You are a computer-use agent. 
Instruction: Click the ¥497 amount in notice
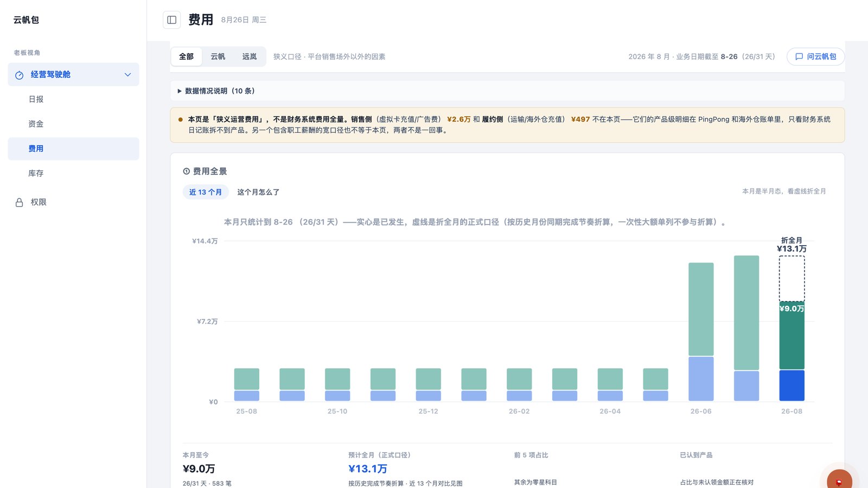pyautogui.click(x=580, y=119)
